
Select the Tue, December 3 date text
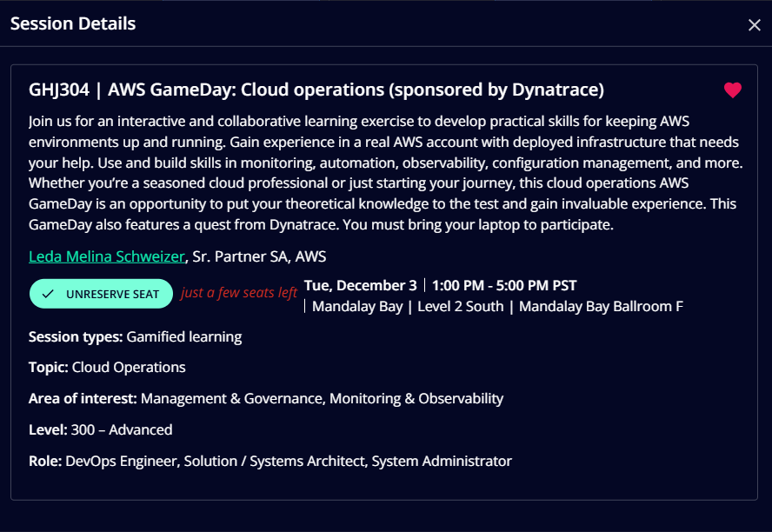[x=361, y=285]
